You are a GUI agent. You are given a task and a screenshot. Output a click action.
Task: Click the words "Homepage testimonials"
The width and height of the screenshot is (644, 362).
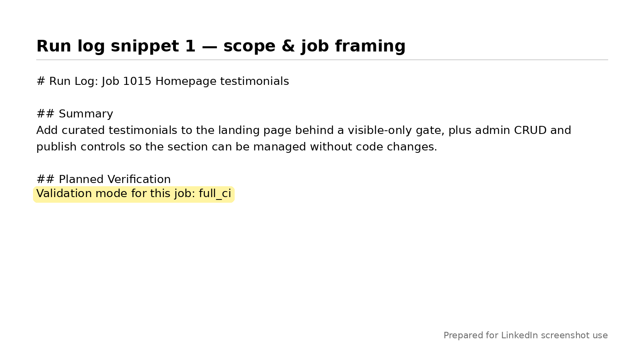[222, 82]
